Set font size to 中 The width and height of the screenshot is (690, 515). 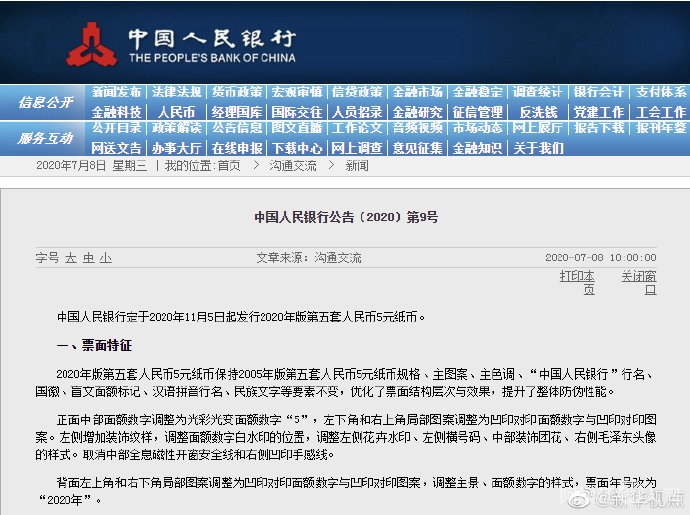click(88, 257)
